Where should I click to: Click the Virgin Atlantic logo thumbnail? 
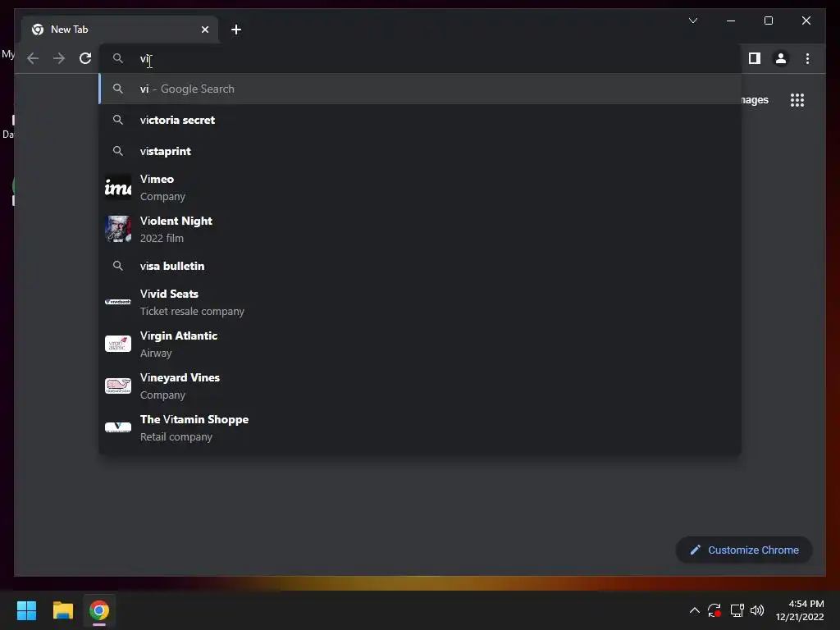click(x=118, y=344)
